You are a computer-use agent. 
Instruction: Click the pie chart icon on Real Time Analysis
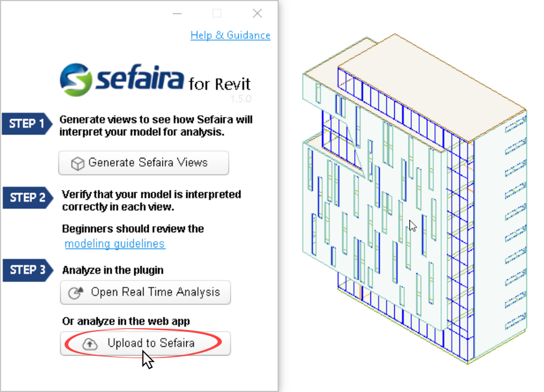point(76,292)
